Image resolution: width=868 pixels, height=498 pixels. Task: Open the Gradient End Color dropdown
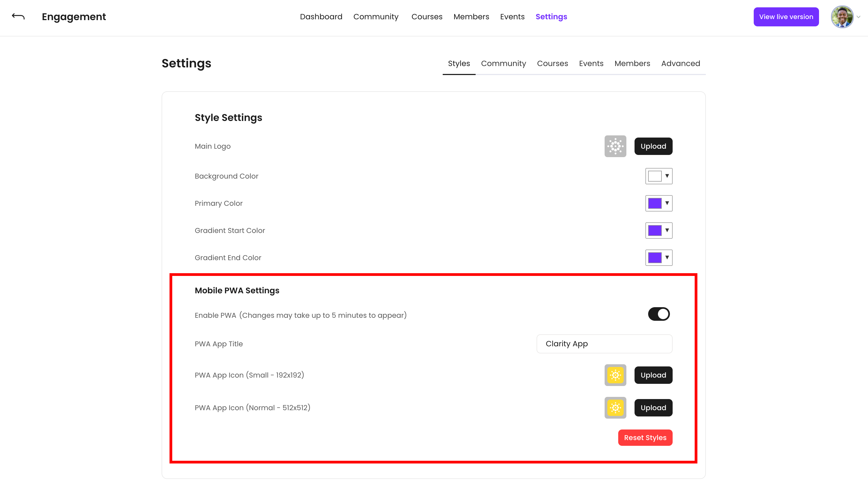666,257
